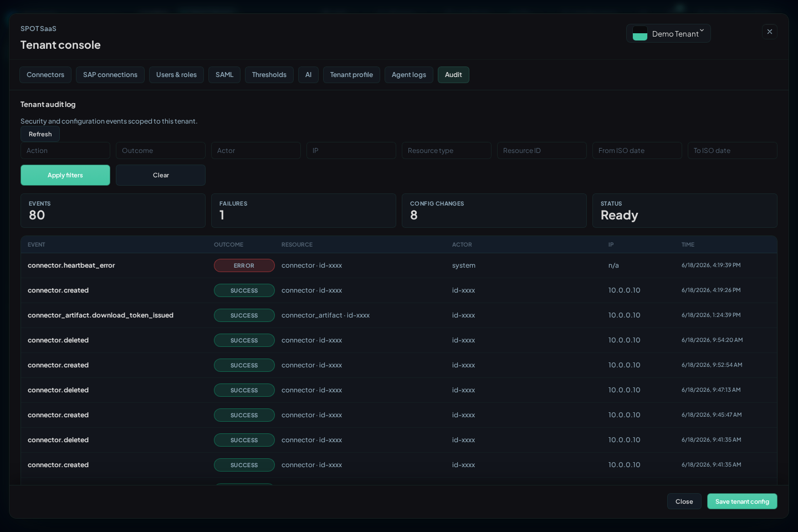The height and width of the screenshot is (532, 798).
Task: Open the Thresholds tab
Action: (x=269, y=75)
